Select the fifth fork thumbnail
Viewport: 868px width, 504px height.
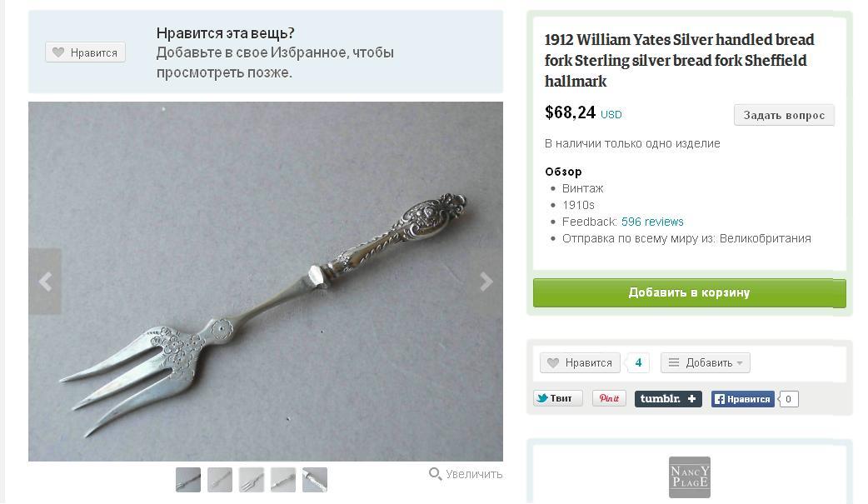[315, 480]
